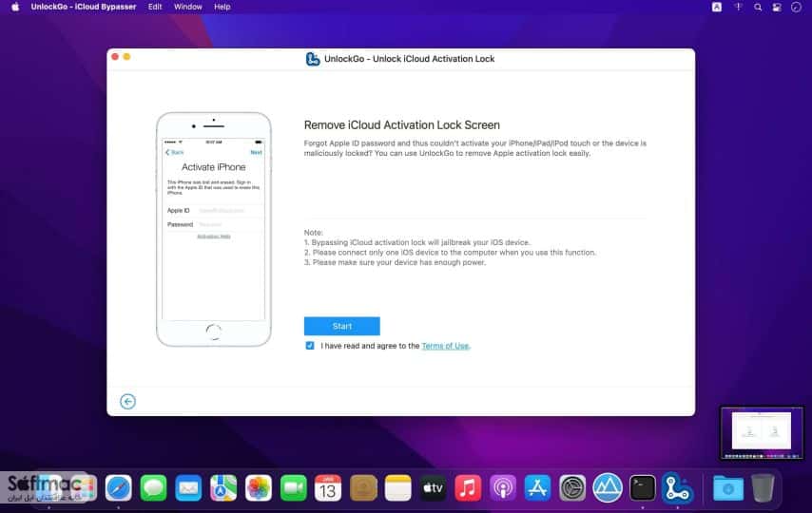Go back using the circled arrow icon
812x513 pixels.
pos(128,401)
